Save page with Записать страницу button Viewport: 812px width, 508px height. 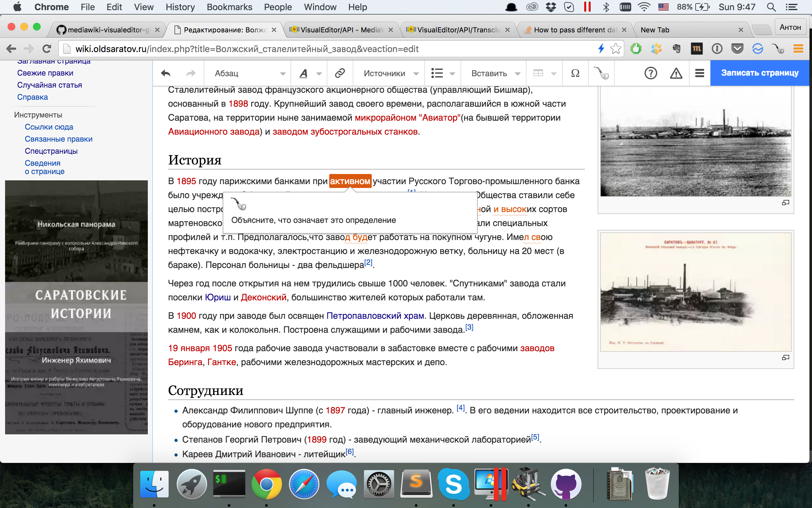pos(760,73)
